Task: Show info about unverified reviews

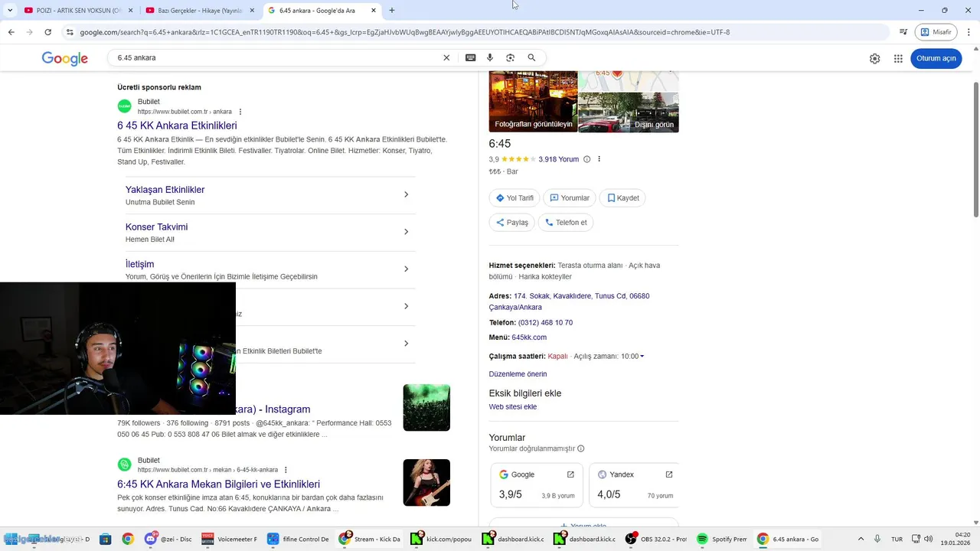Action: pyautogui.click(x=581, y=448)
